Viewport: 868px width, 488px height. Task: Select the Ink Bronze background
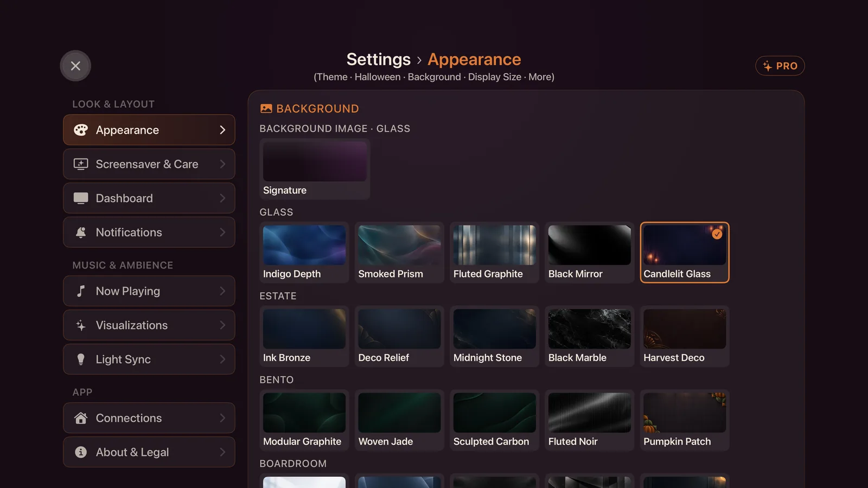[x=304, y=336]
